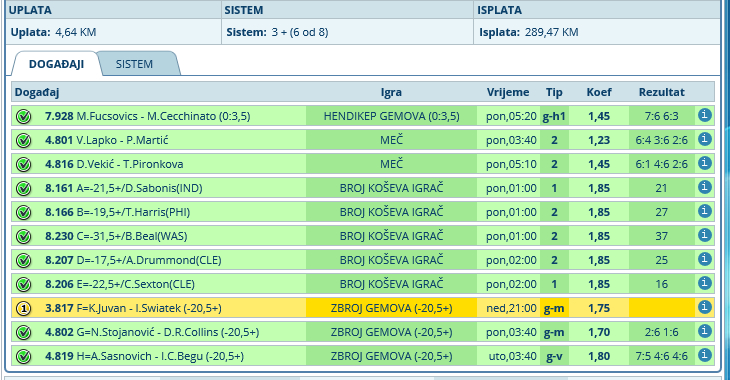Select event 4.802 G=N.Stojanović - D.R.Collins
The image size is (730, 380).
152,332
